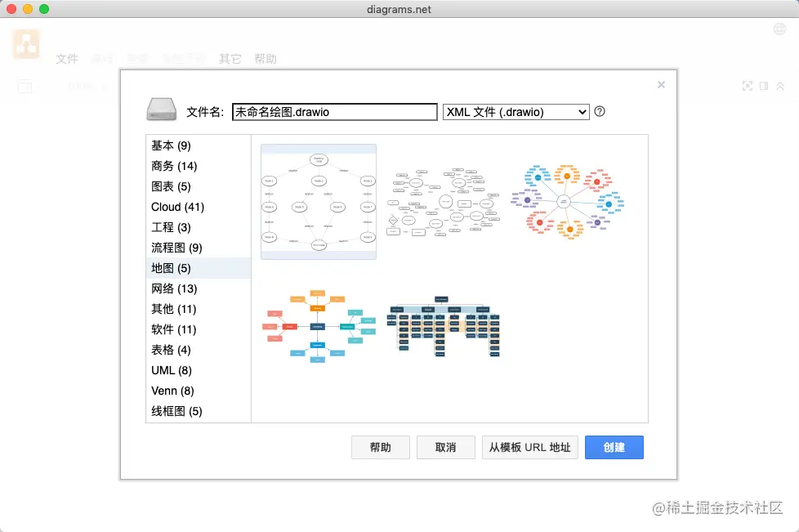Select the 商务 (14) template category
The image size is (799, 532).
(199, 166)
